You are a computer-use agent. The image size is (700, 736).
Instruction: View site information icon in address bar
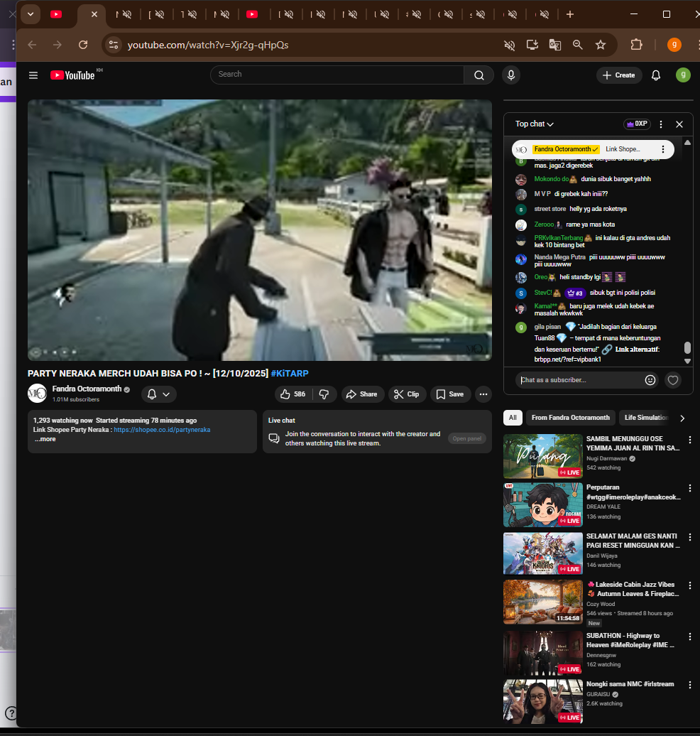(114, 45)
